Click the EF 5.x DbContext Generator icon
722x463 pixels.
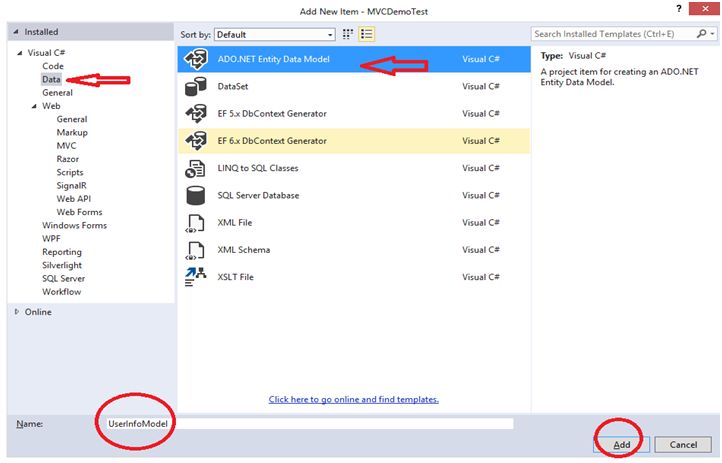coord(196,113)
